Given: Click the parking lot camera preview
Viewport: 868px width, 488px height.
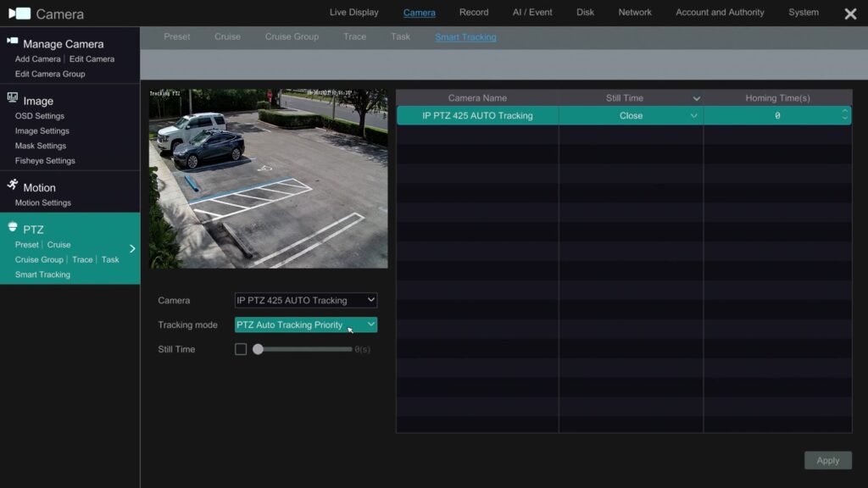Looking at the screenshot, I should [269, 179].
